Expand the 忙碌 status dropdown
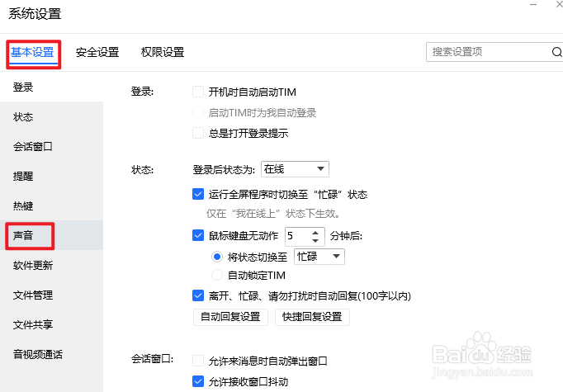Viewport: 563px width, 392px height. [x=319, y=257]
